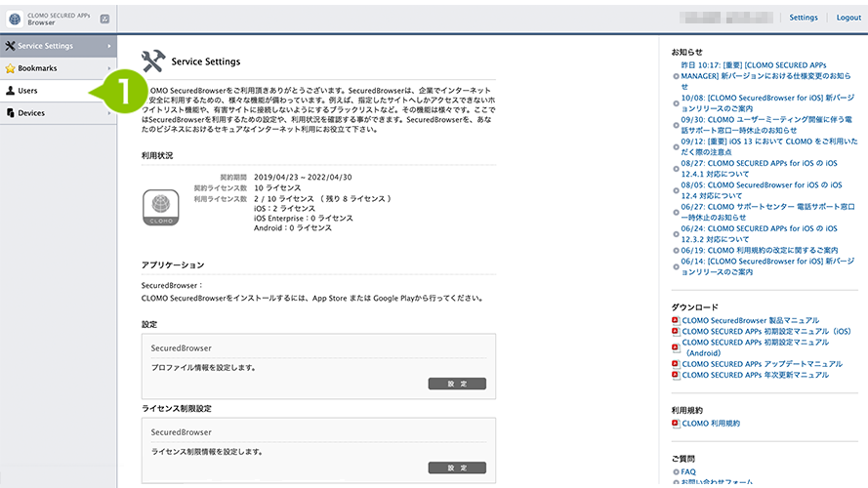The height and width of the screenshot is (488, 868).
Task: Download the 初期設定マニュアル (iOS)
Action: 766,332
